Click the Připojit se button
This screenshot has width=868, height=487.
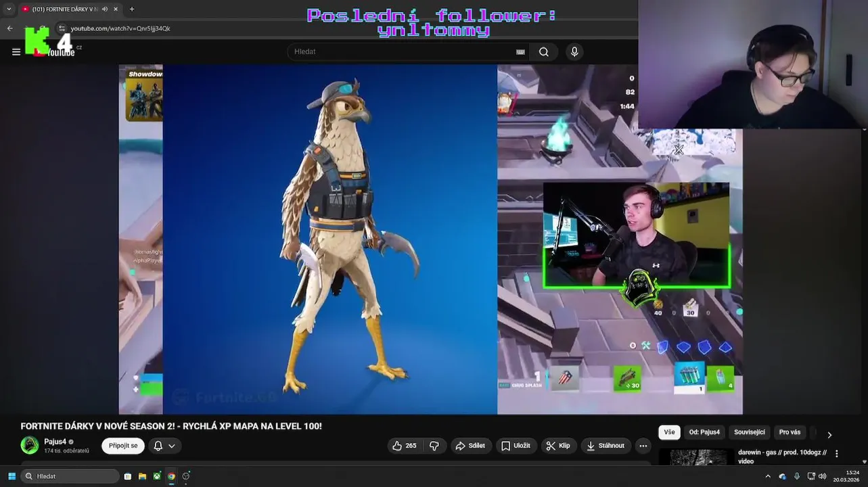click(x=123, y=446)
